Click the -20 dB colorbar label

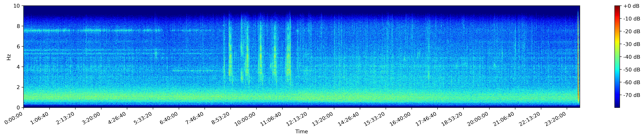pyautogui.click(x=632, y=32)
